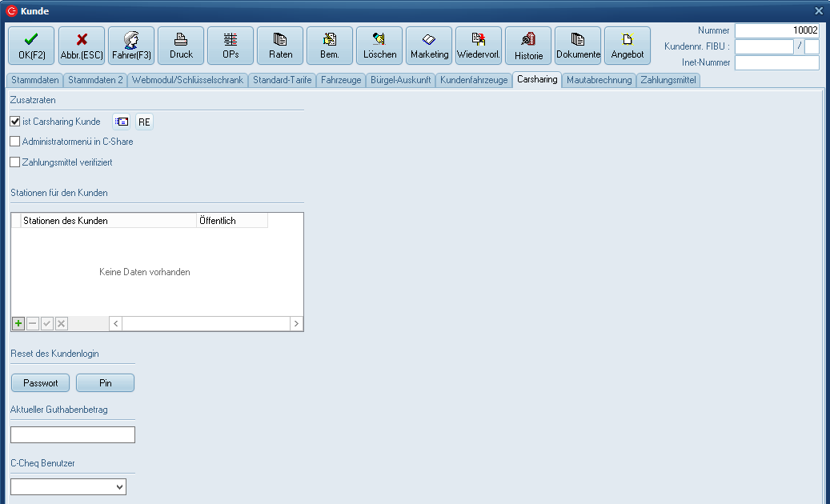Click the Aktueller Guthabenbetrag input field

(x=73, y=435)
